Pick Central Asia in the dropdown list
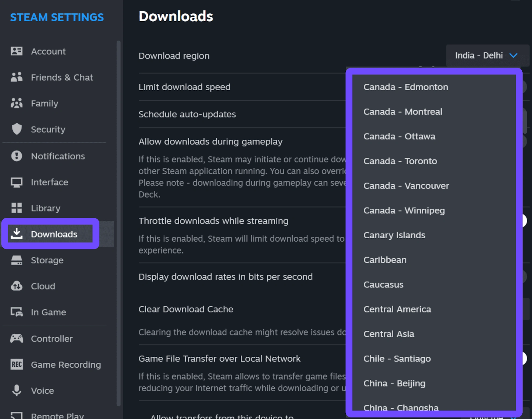The width and height of the screenshot is (532, 419). (x=389, y=334)
